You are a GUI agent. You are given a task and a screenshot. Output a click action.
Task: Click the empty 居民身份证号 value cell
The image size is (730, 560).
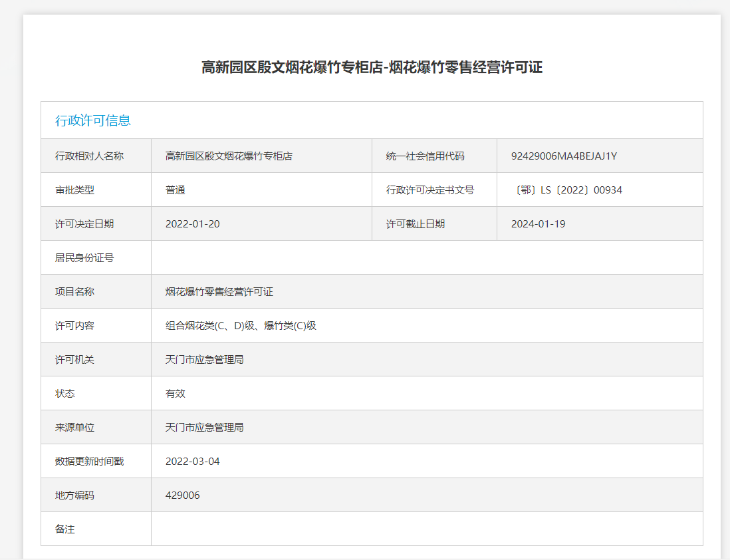[x=427, y=257]
